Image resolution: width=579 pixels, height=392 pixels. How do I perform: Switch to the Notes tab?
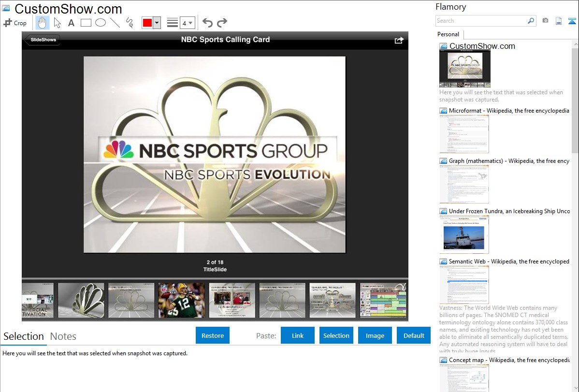[x=63, y=336]
